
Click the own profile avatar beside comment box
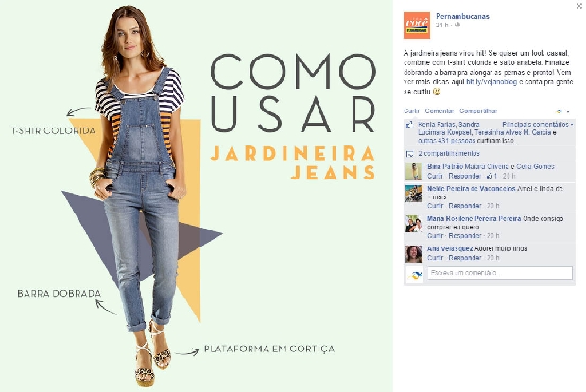415,275
